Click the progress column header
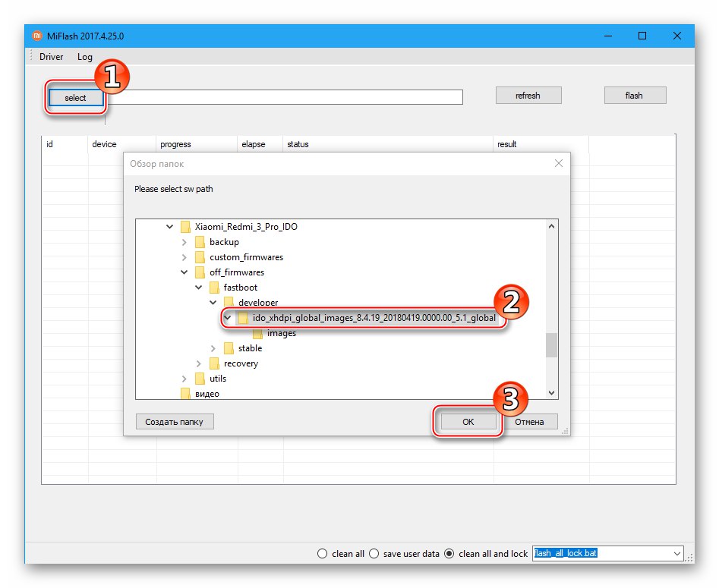The width and height of the screenshot is (719, 588). point(197,144)
